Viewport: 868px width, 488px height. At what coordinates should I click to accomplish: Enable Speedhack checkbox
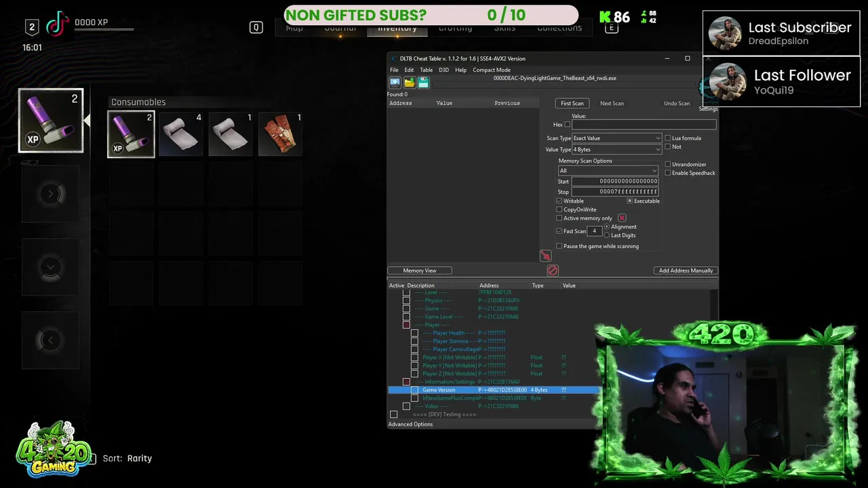click(x=668, y=173)
